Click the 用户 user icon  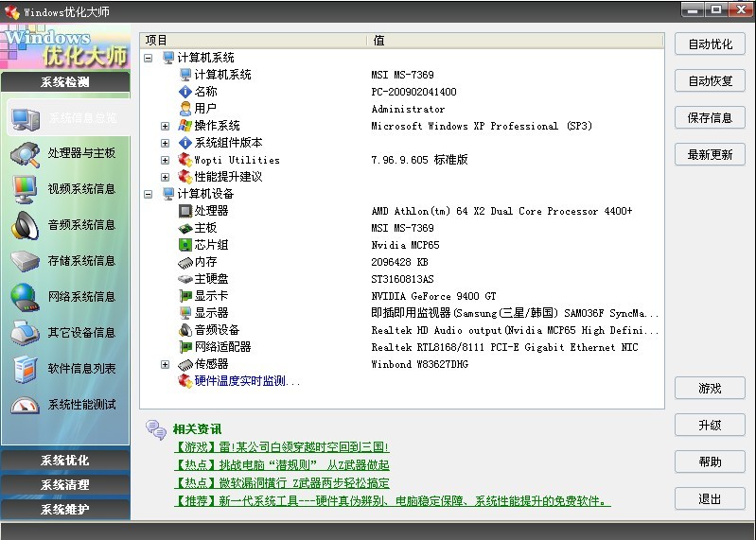[185, 109]
